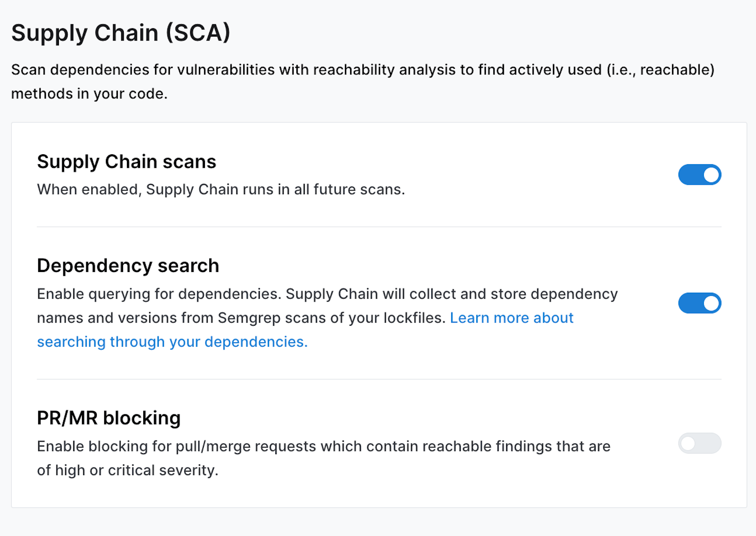
Task: Click the Dependency search heading
Action: pyautogui.click(x=128, y=265)
